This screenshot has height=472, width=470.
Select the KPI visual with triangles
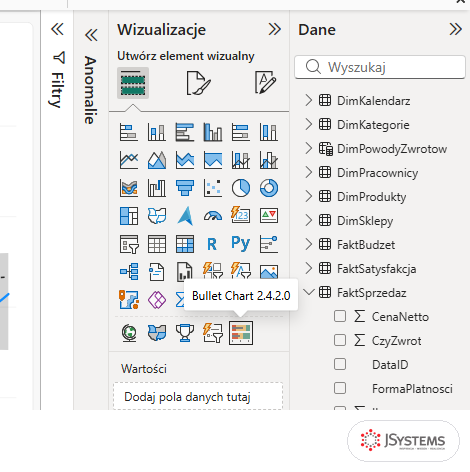pos(269,216)
